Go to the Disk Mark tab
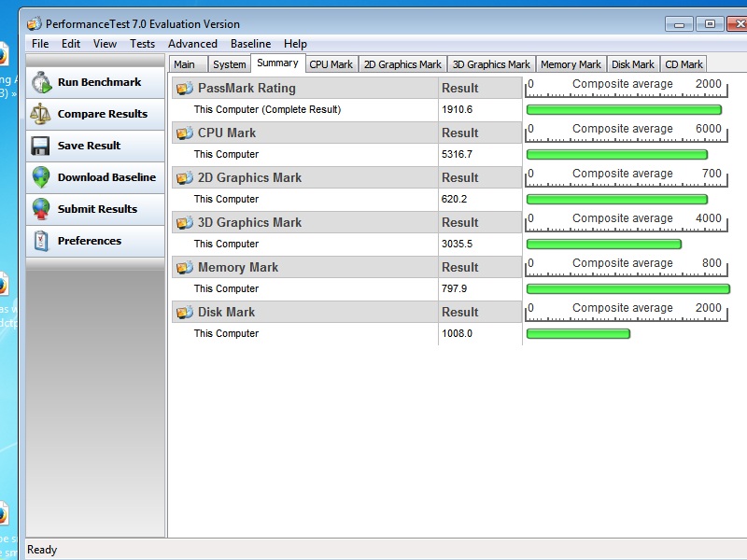The width and height of the screenshot is (747, 560). (x=633, y=64)
